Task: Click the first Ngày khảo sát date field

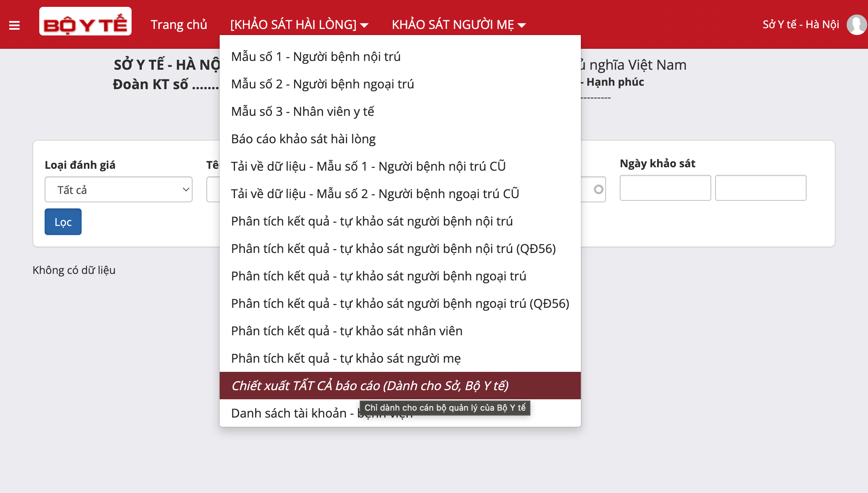Action: (665, 188)
